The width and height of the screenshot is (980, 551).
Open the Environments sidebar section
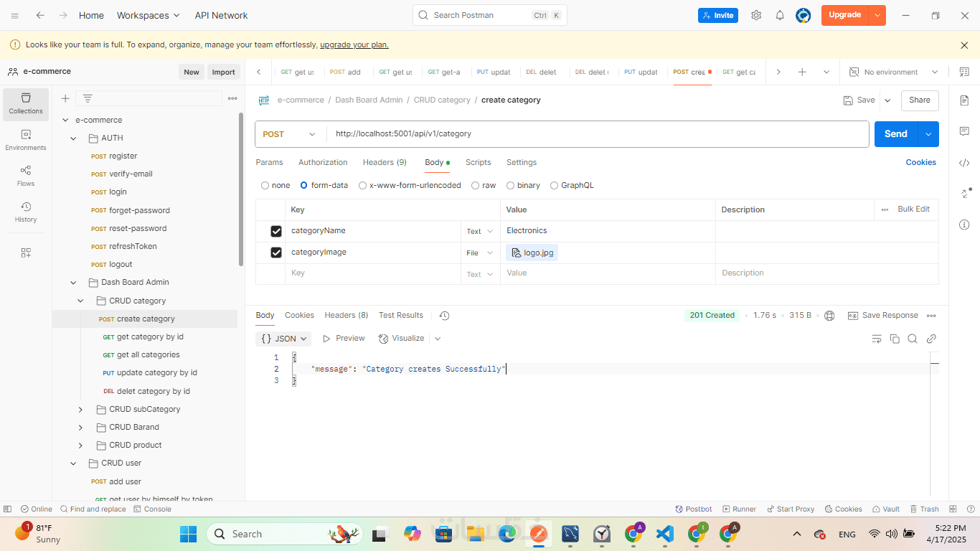pos(26,140)
